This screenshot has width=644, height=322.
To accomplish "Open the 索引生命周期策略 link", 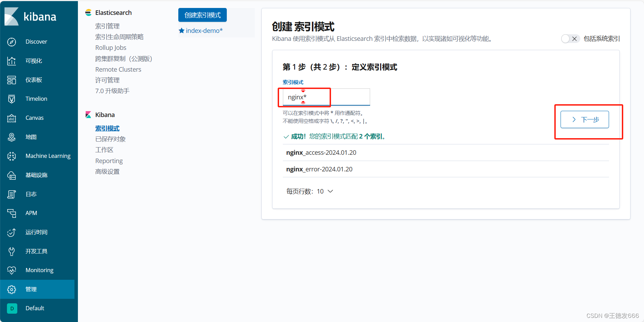I will (x=119, y=37).
